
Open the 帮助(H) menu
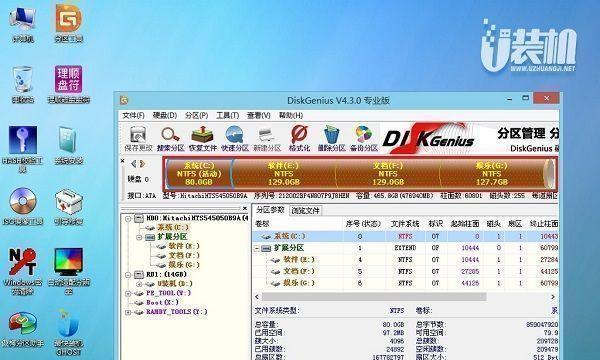[x=291, y=115]
